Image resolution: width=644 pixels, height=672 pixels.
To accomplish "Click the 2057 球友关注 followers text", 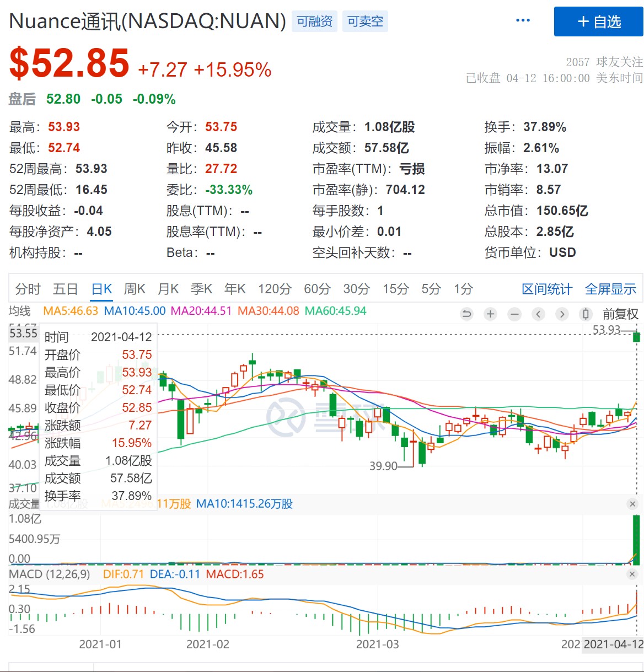I will [x=604, y=62].
